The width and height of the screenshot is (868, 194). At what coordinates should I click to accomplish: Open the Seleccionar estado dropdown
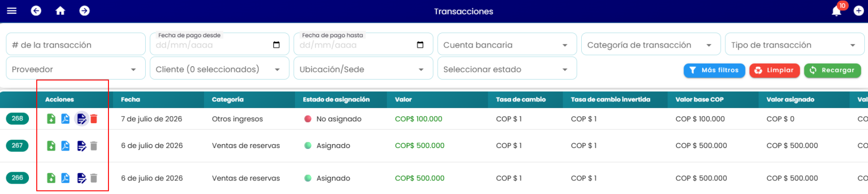507,69
